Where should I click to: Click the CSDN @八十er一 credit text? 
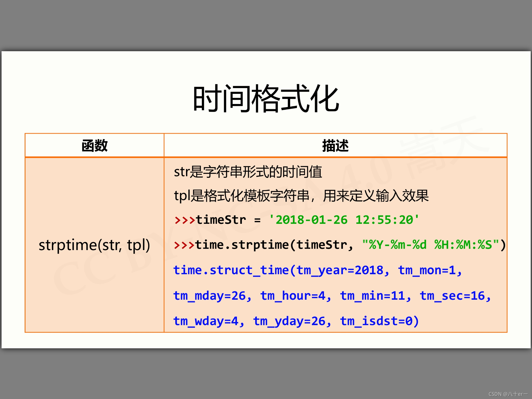pyautogui.click(x=508, y=394)
